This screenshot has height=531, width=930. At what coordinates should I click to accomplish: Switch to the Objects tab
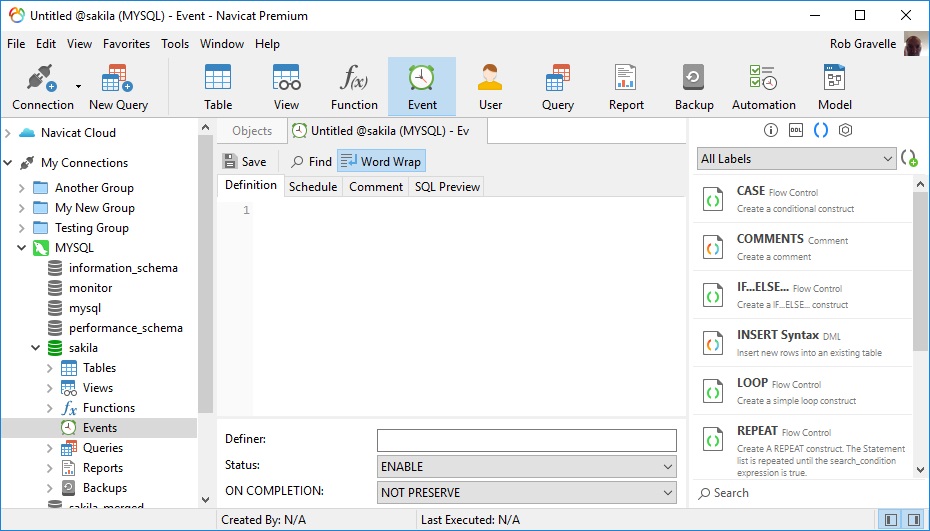click(x=252, y=131)
